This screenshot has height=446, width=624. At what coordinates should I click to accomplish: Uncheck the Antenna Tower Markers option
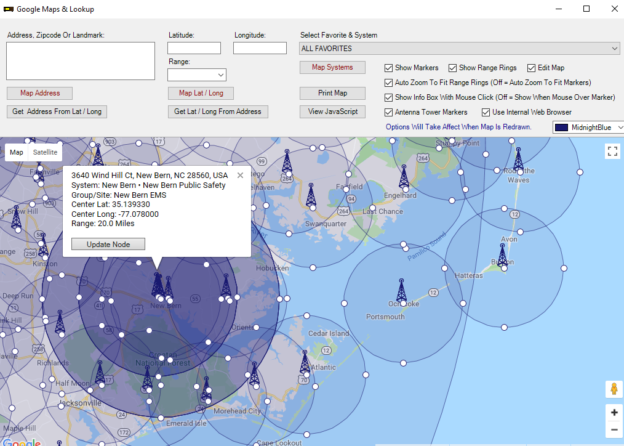point(390,112)
